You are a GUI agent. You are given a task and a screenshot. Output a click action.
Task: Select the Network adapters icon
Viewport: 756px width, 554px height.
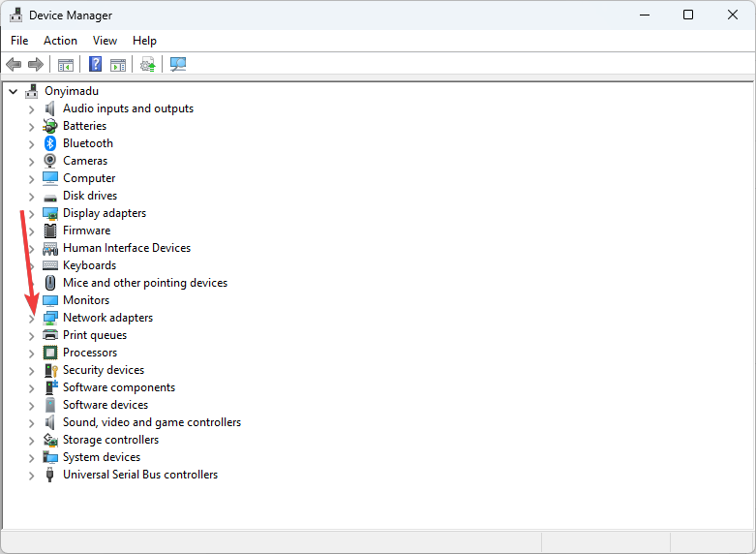tap(50, 318)
